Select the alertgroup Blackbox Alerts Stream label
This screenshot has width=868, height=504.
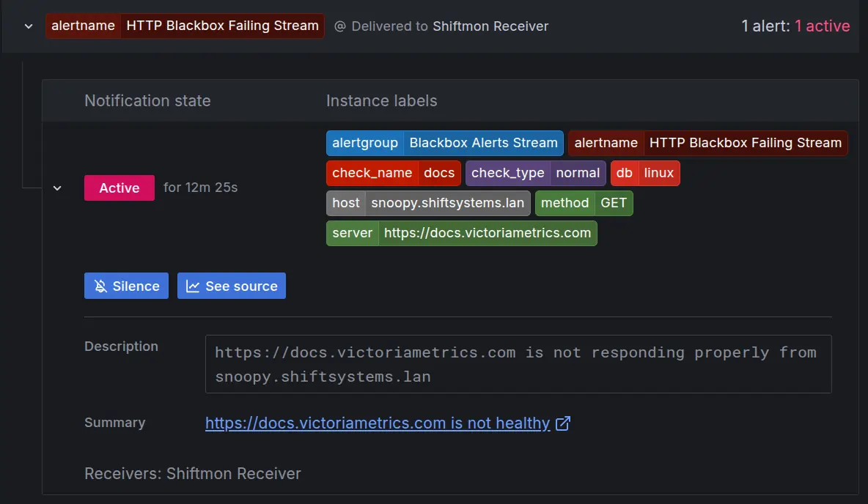444,143
